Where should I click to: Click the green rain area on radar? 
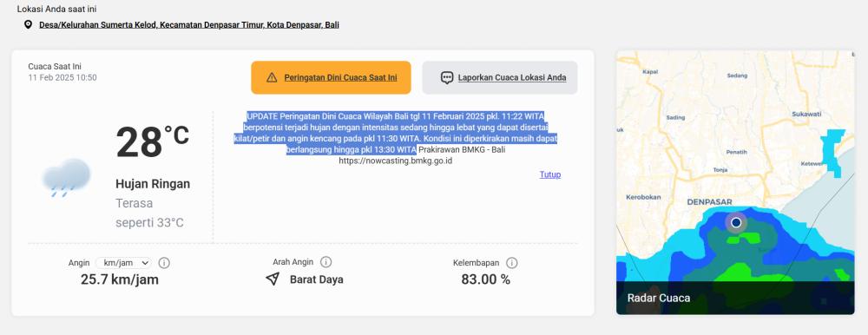[743, 273]
